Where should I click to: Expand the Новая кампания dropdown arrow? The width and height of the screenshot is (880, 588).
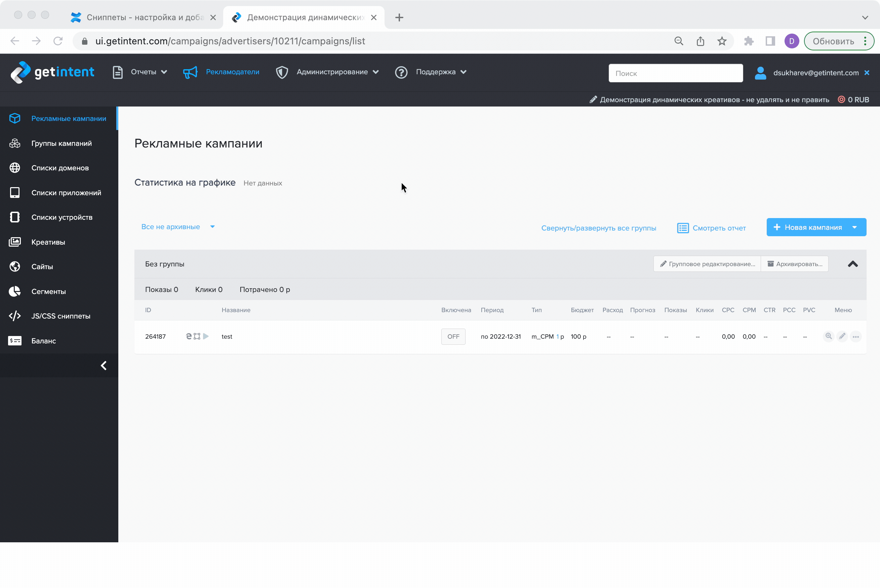click(855, 227)
